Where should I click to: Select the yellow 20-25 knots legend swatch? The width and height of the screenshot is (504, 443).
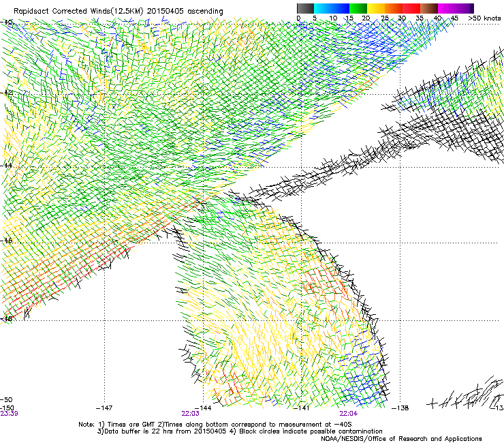pyautogui.click(x=376, y=8)
